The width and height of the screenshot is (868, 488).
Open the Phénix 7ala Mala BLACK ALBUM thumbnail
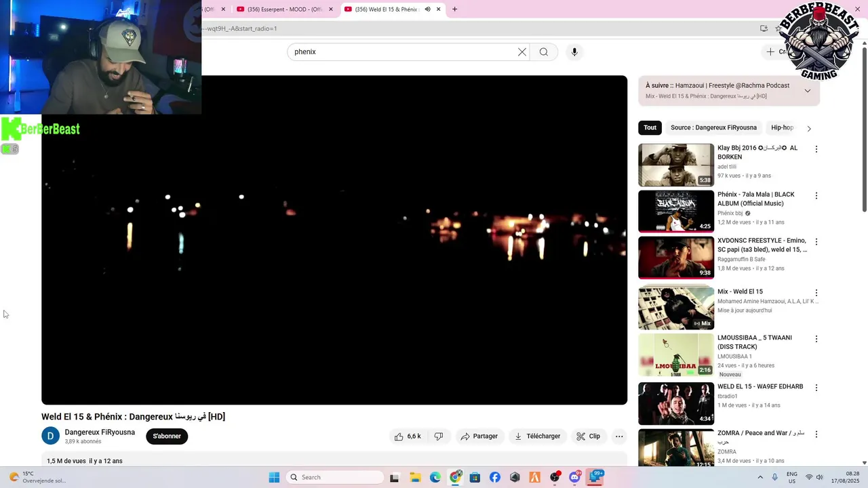click(x=676, y=211)
